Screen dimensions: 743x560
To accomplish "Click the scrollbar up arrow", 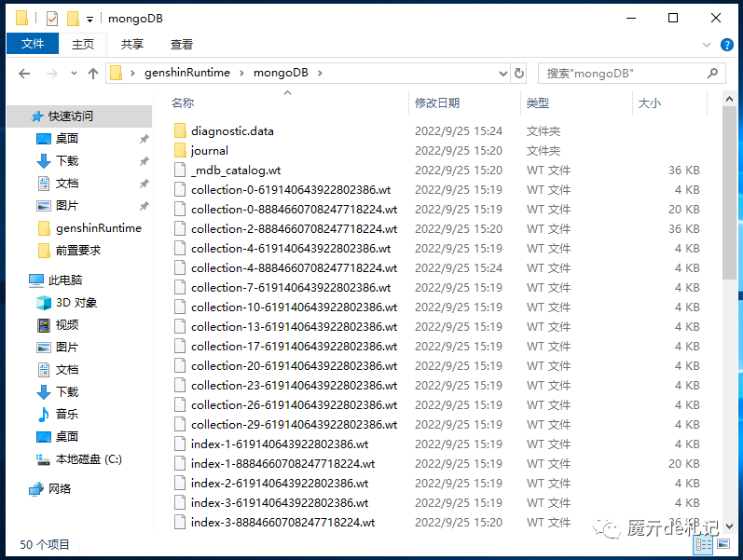I will pyautogui.click(x=729, y=99).
